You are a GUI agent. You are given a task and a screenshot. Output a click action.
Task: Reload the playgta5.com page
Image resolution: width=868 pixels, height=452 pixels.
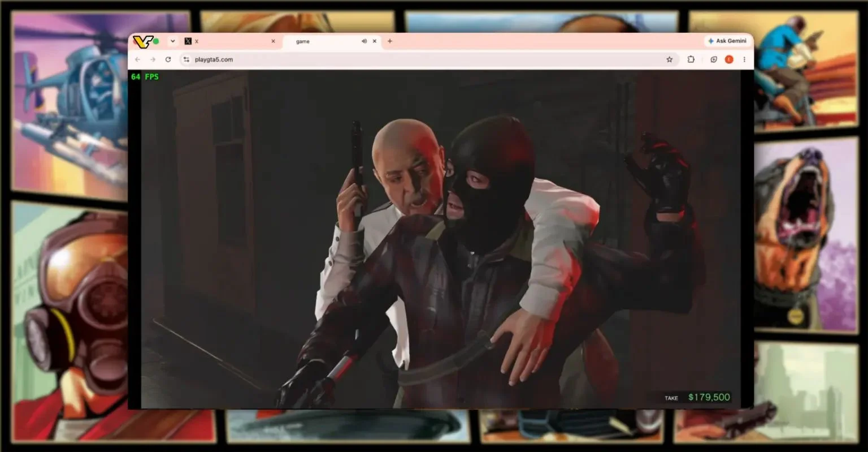168,59
